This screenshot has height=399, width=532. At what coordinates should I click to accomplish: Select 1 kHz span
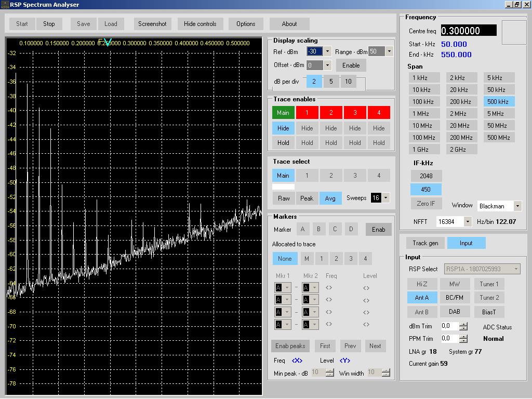[424, 78]
